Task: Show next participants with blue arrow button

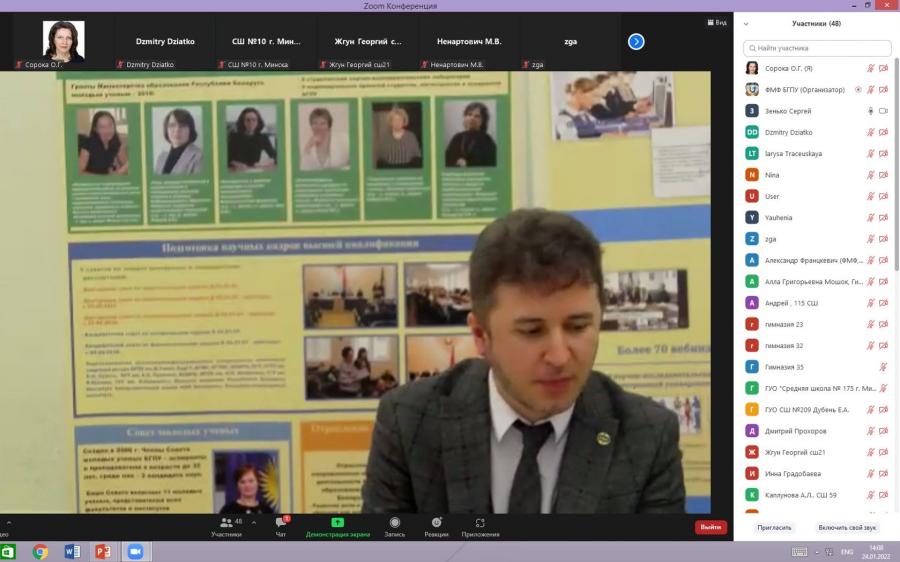Action: (636, 41)
